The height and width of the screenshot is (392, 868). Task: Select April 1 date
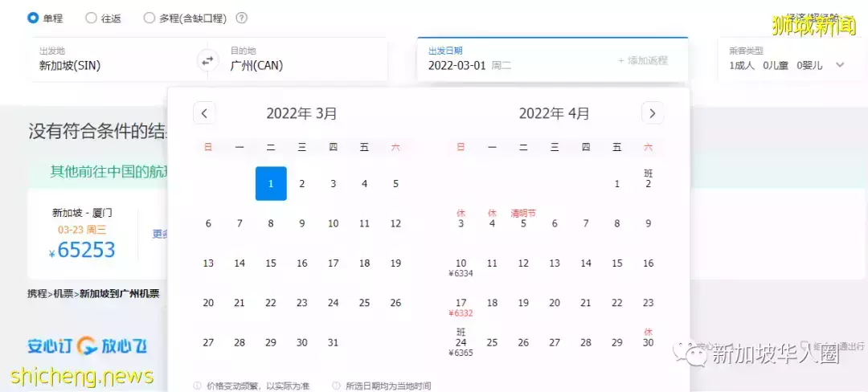616,184
